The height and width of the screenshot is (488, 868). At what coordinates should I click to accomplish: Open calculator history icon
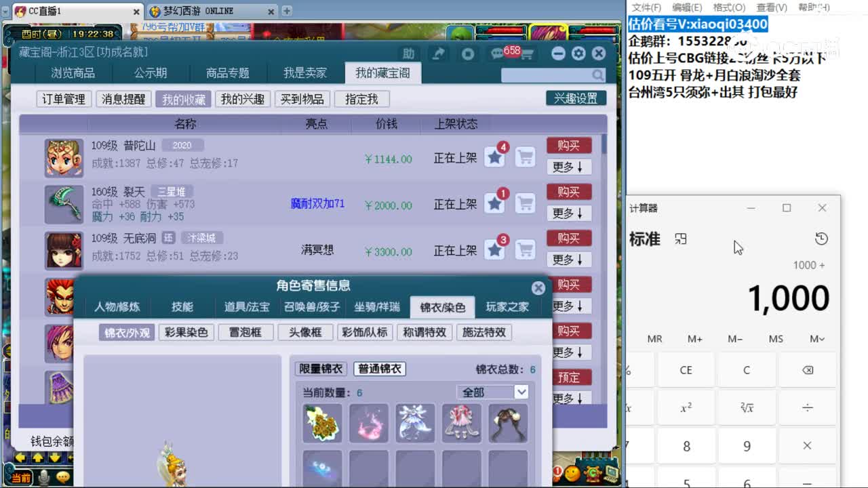[x=821, y=239]
